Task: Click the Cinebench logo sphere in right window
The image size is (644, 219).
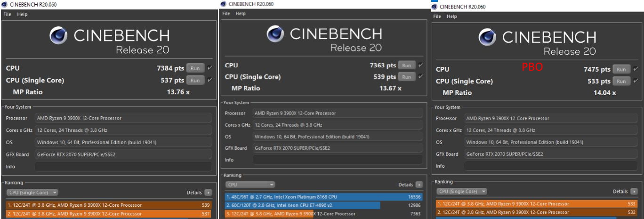Action: pyautogui.click(x=488, y=37)
